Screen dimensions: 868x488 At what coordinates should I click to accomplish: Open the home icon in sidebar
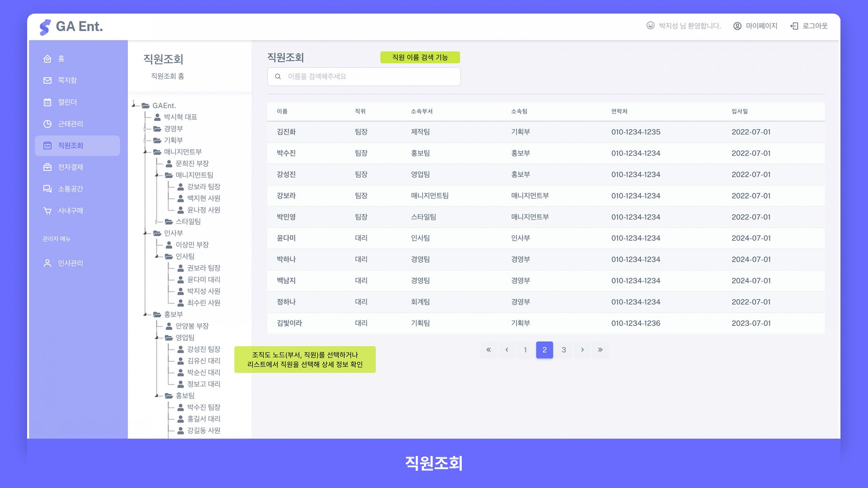pos(47,59)
